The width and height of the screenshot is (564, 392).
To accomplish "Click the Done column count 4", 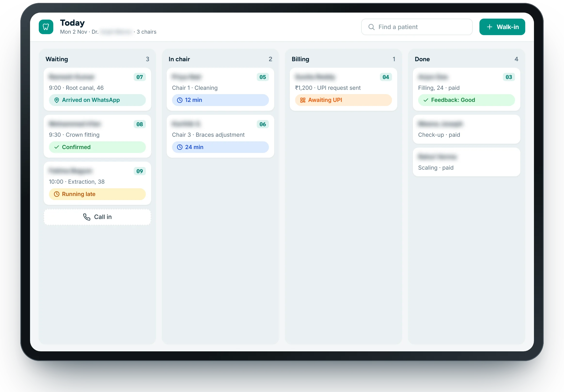I will [x=516, y=59].
